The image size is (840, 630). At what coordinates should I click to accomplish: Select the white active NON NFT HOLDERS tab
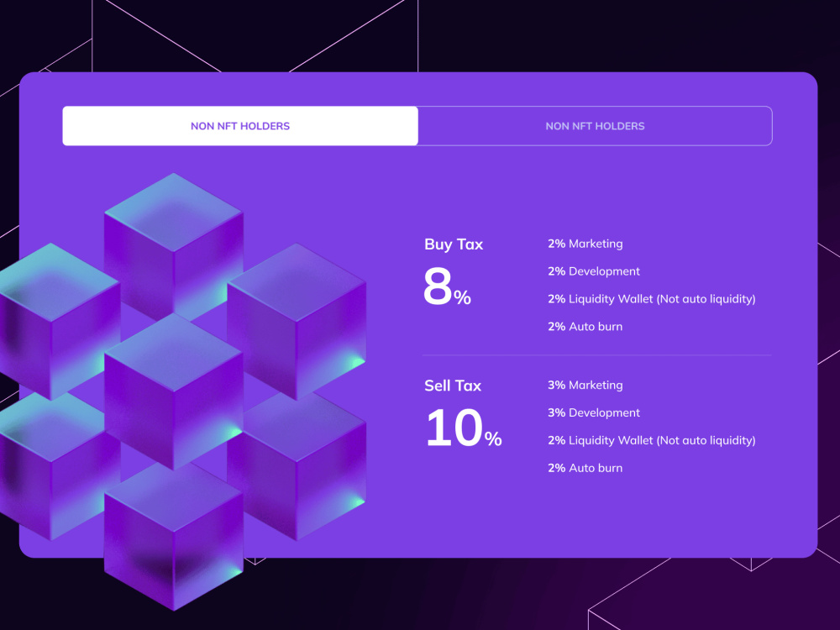coord(240,126)
